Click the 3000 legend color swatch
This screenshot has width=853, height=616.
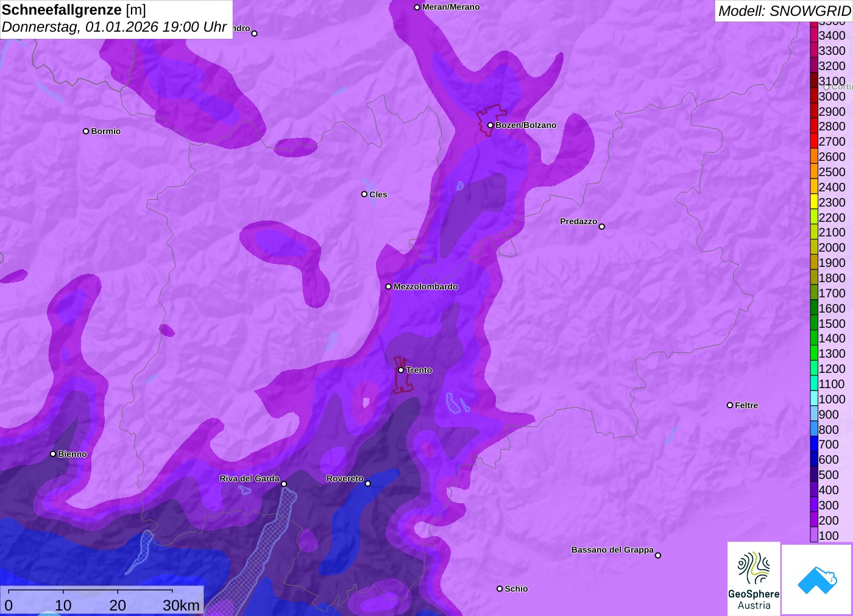814,96
